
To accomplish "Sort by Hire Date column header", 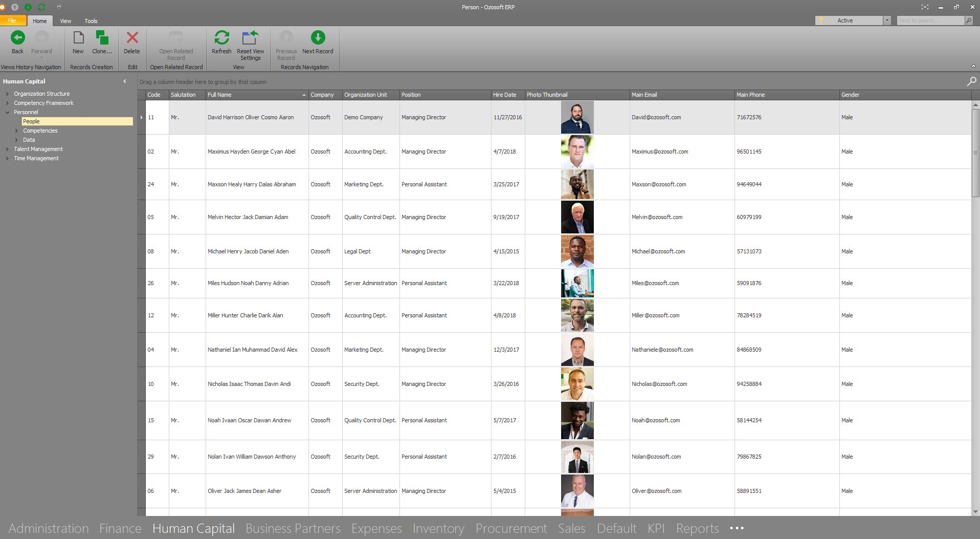I will click(x=508, y=95).
